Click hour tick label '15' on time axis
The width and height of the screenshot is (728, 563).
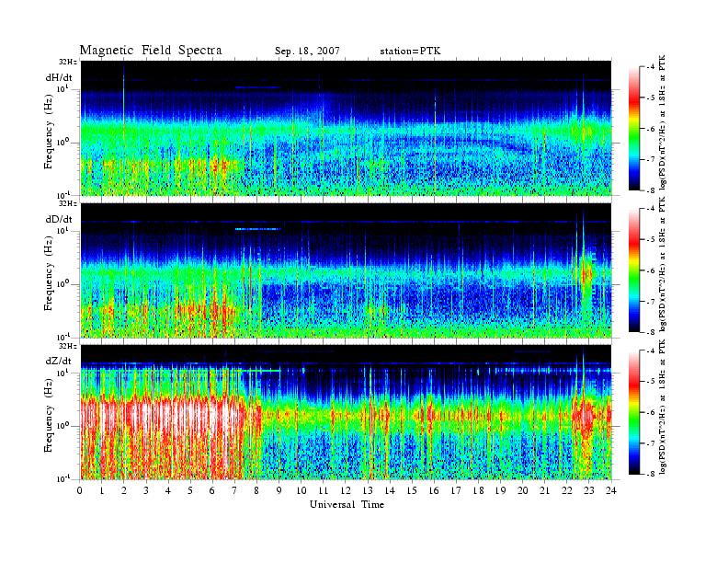click(412, 490)
